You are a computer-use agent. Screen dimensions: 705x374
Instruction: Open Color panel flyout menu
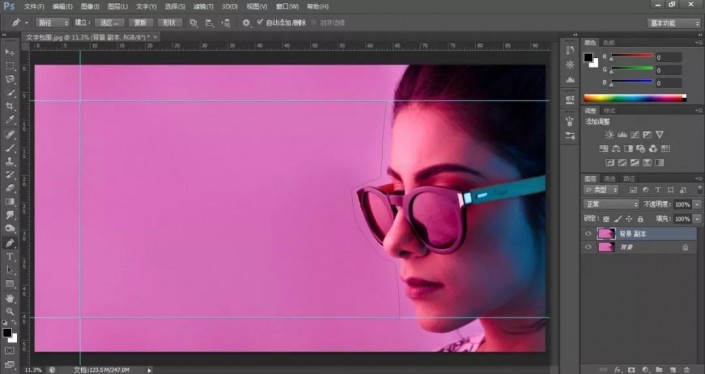coord(698,43)
